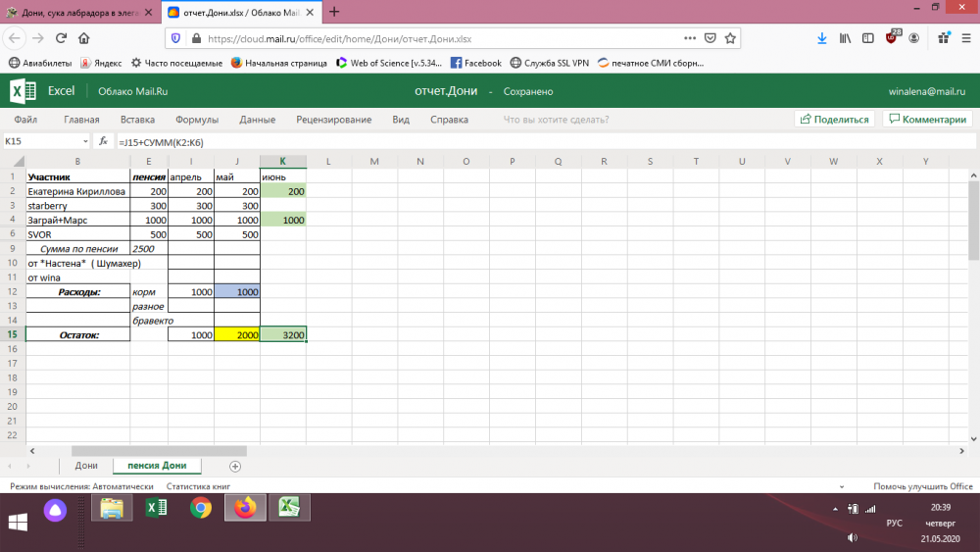Open Google Chrome from the taskbar
The height and width of the screenshot is (552, 980).
click(x=201, y=507)
